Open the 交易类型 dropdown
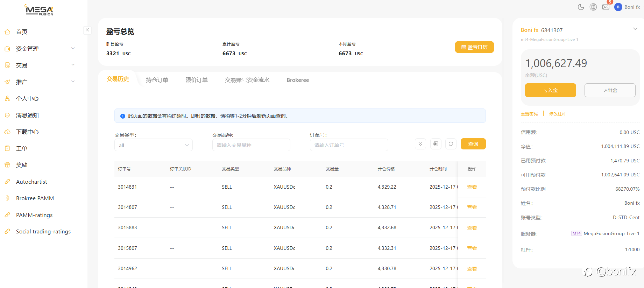This screenshot has width=644, height=288. click(x=153, y=145)
